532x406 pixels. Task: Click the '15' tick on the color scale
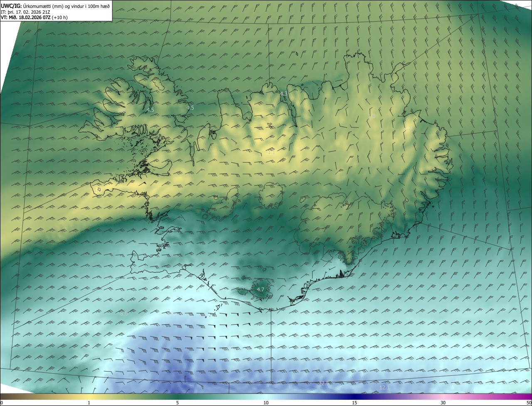click(x=355, y=403)
